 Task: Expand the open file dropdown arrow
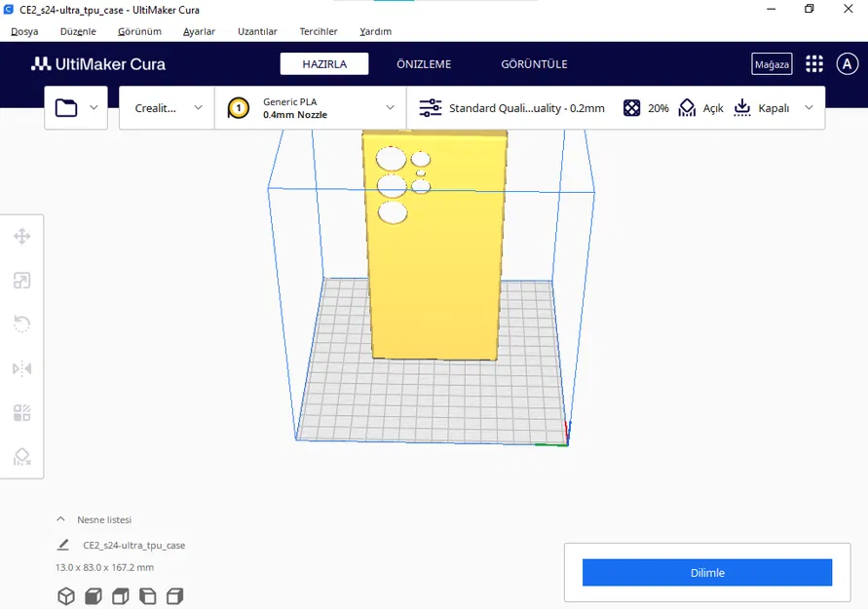pos(94,107)
